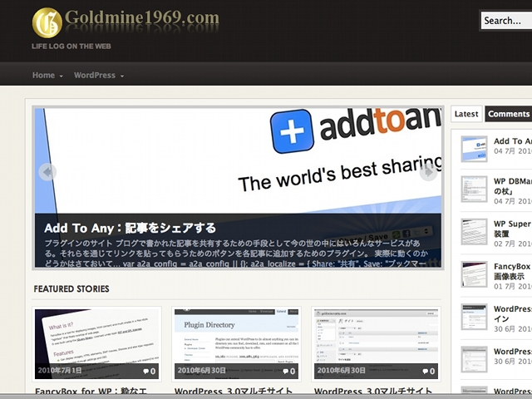Image resolution: width=532 pixels, height=399 pixels.
Task: Open the FancyBox featured story thumbnail
Action: [x=96, y=344]
